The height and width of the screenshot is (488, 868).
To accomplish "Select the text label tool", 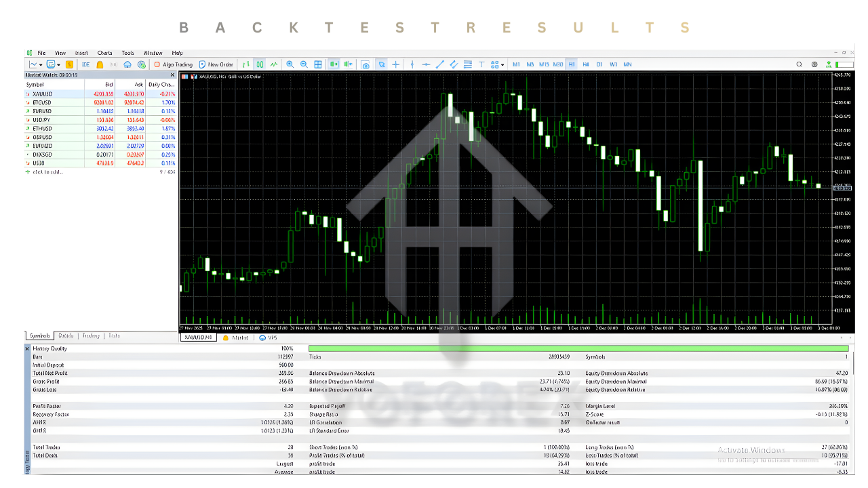I will click(481, 64).
